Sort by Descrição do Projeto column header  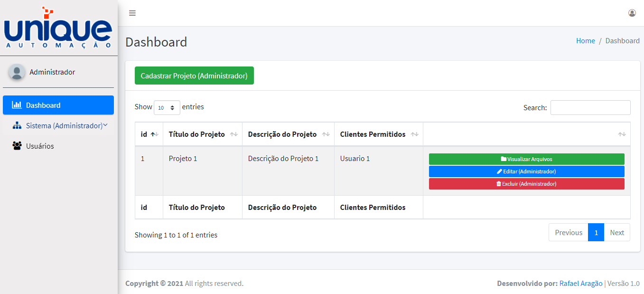(282, 134)
